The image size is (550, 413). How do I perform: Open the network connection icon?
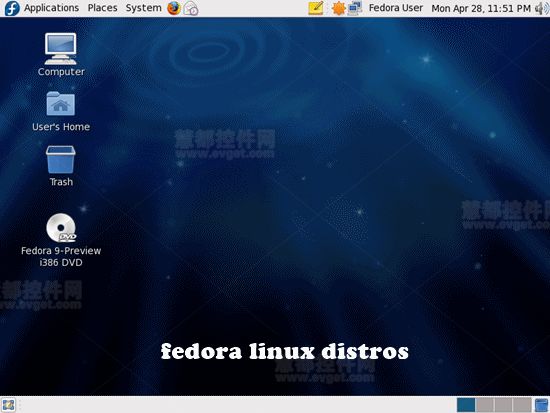[355, 9]
